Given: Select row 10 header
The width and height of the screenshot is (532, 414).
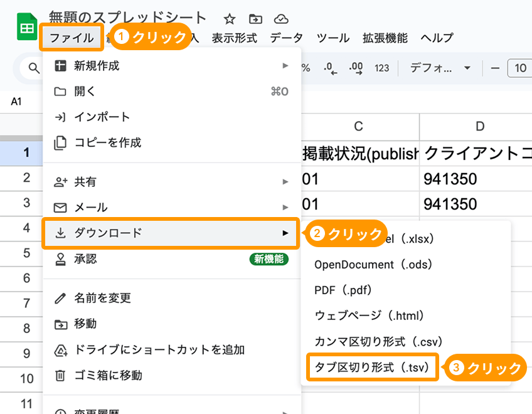Looking at the screenshot, I should click(x=21, y=379).
